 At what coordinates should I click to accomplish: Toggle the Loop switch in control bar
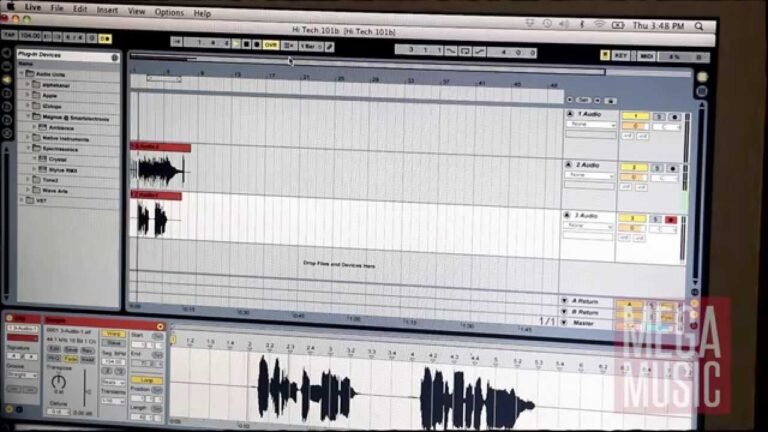click(465, 50)
